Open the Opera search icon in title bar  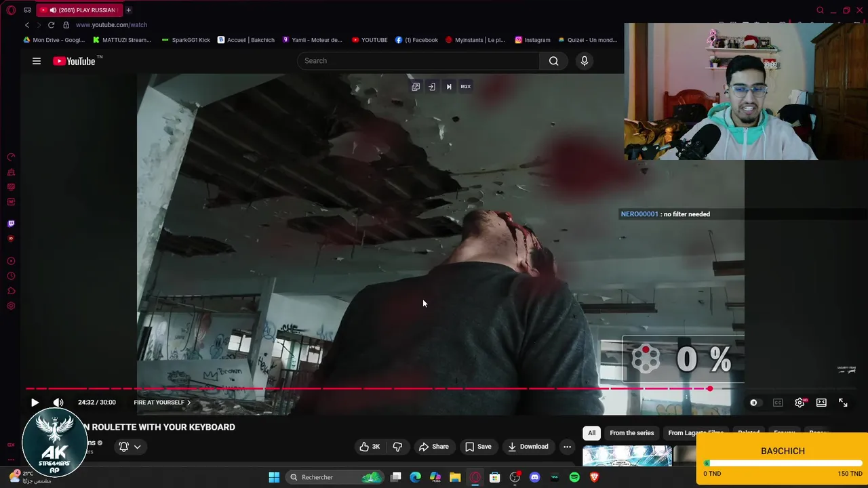click(x=821, y=10)
